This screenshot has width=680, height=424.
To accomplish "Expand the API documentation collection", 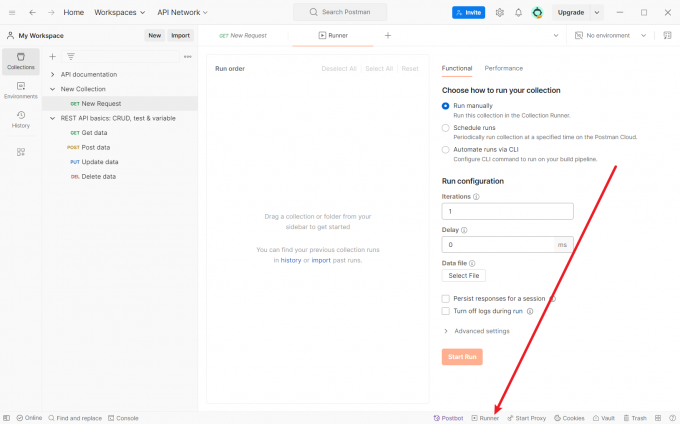I will [x=52, y=74].
